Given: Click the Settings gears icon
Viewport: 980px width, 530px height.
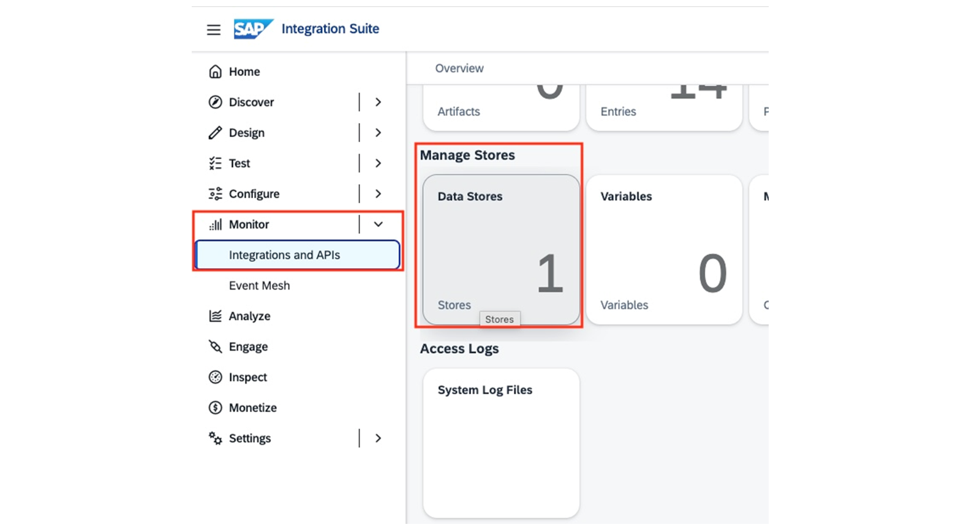Looking at the screenshot, I should pos(215,438).
